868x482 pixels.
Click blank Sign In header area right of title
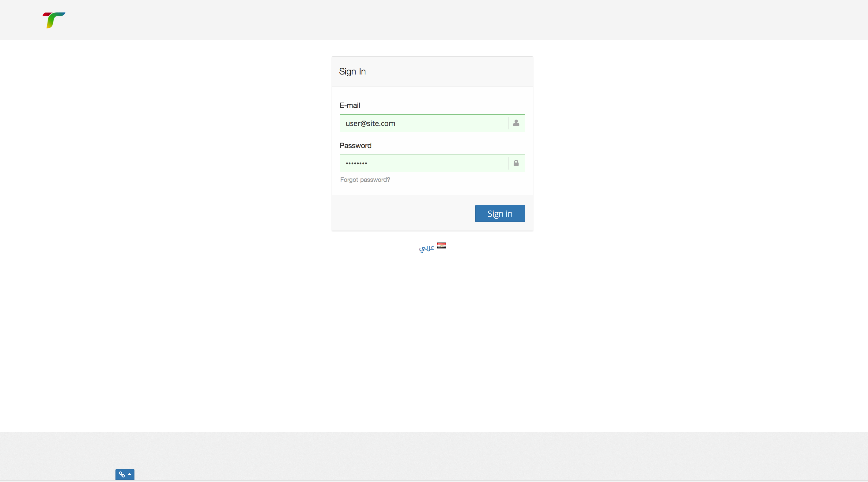[451, 71]
